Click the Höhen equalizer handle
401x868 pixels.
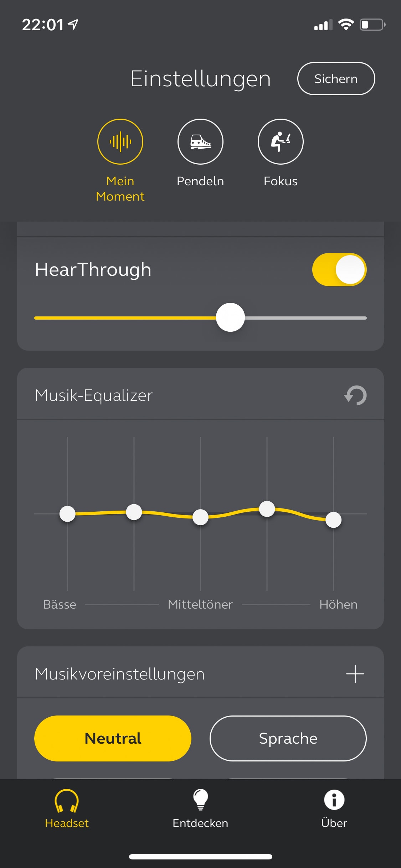pos(334,520)
